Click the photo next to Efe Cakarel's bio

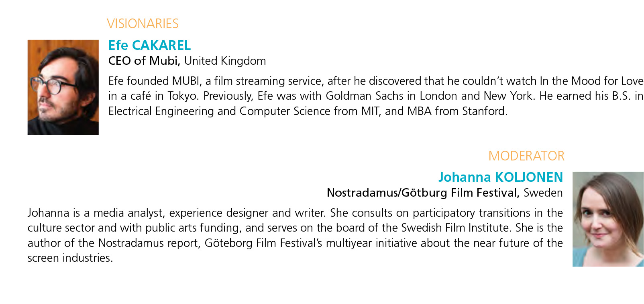[x=63, y=87]
